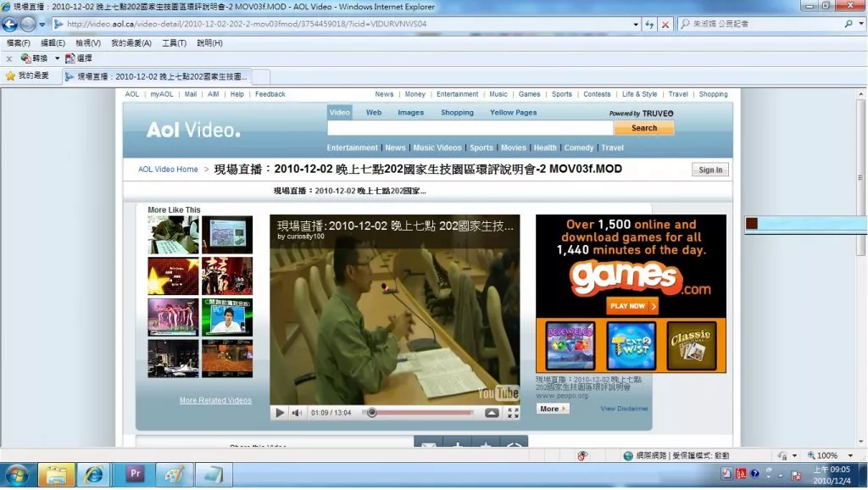This screenshot has height=490, width=868.
Task: Click the Text Twist 2 game icon
Action: click(x=631, y=346)
